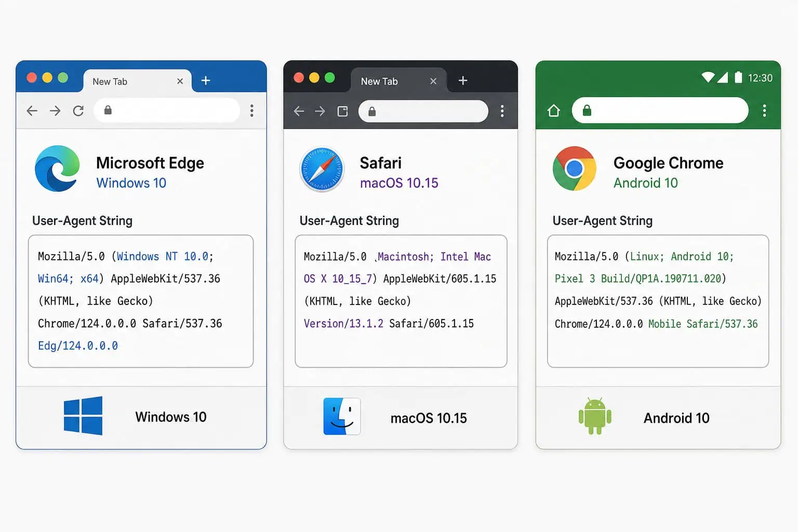Click the Mobile Safari/537.36 text
The height and width of the screenshot is (532, 798).
pos(703,324)
